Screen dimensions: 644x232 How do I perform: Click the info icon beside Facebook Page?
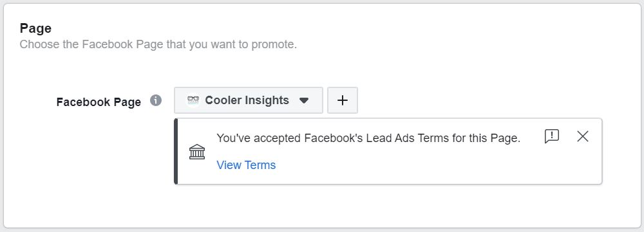click(x=156, y=100)
